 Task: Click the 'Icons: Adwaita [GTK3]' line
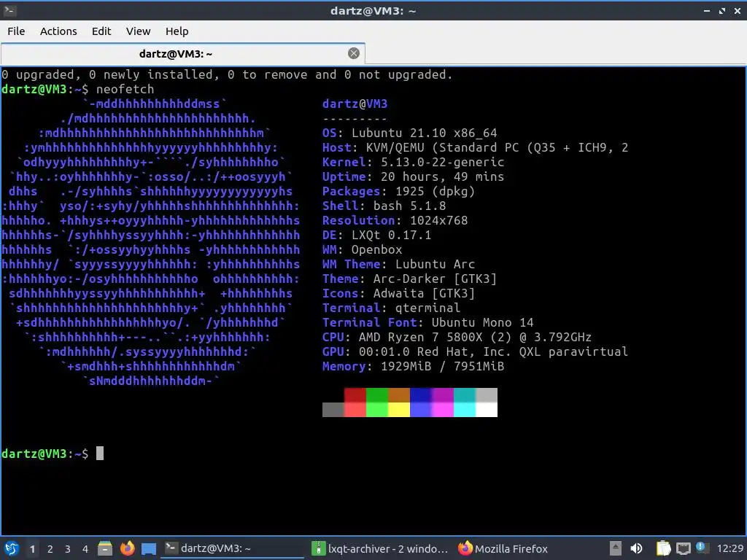(x=398, y=293)
